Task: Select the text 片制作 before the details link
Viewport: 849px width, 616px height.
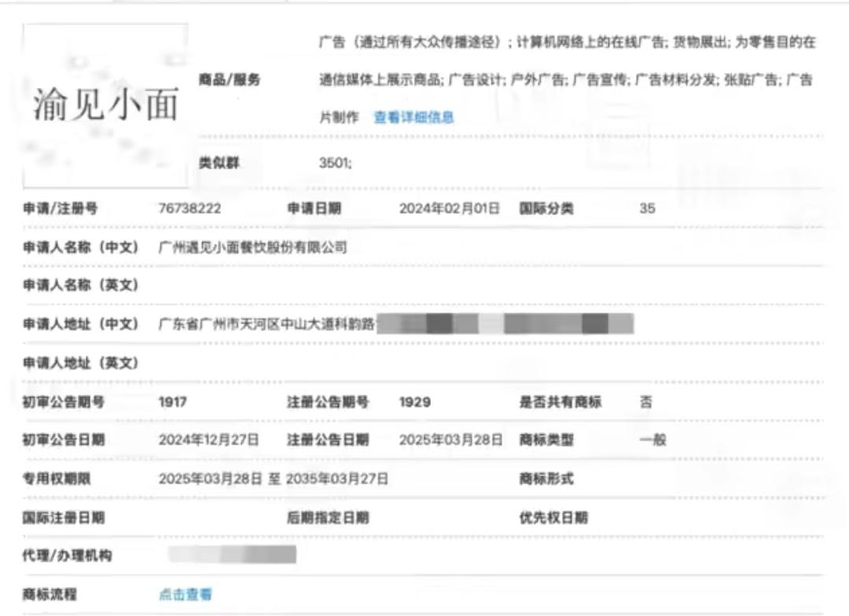Action: tap(339, 117)
